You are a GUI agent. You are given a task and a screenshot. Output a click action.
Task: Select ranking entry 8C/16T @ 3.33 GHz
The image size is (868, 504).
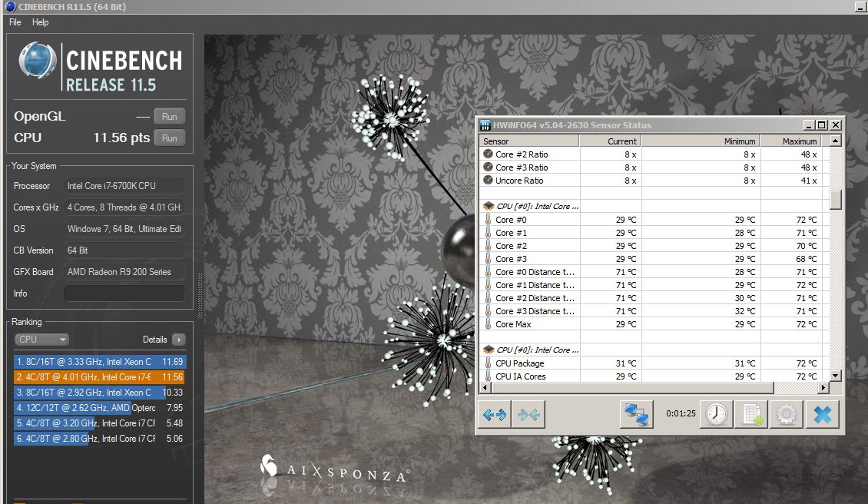pyautogui.click(x=100, y=362)
